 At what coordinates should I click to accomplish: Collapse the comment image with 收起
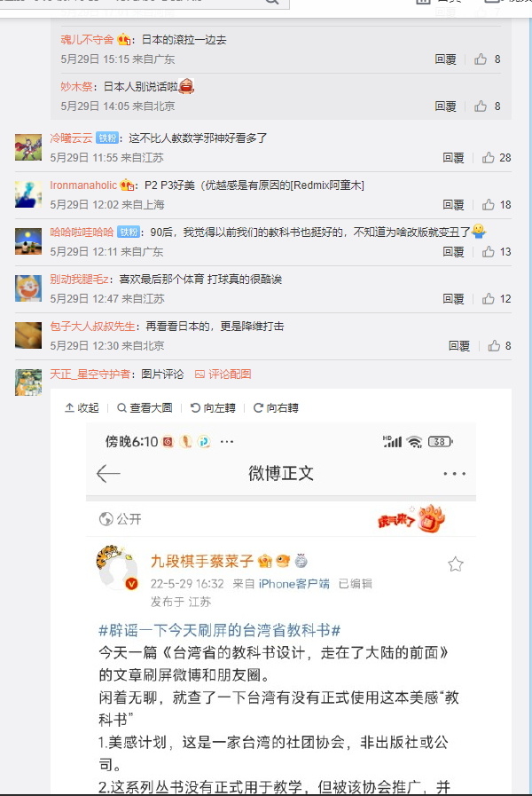coord(82,407)
